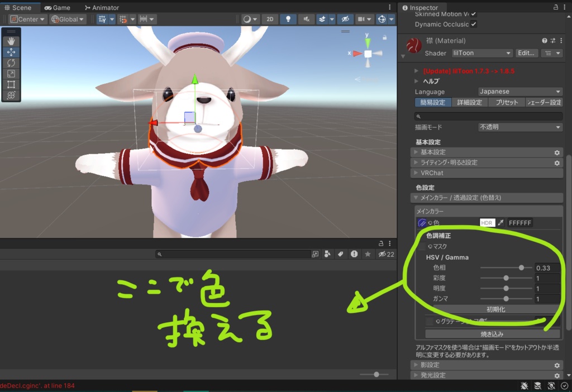The width and height of the screenshot is (572, 392).
Task: Open material preset selector icon
Action: click(x=553, y=40)
